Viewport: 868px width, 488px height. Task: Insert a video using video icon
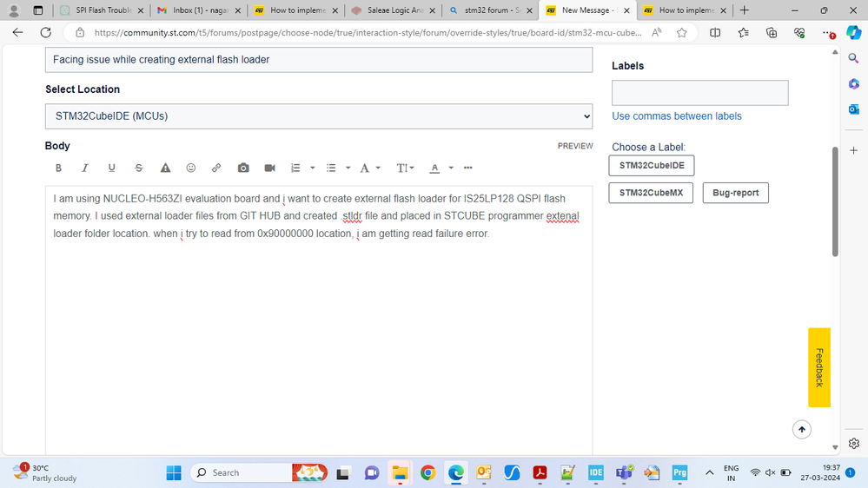[x=269, y=168]
